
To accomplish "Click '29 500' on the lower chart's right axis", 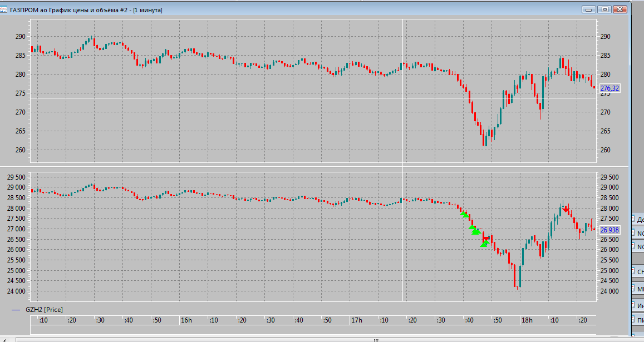I will pyautogui.click(x=609, y=177).
